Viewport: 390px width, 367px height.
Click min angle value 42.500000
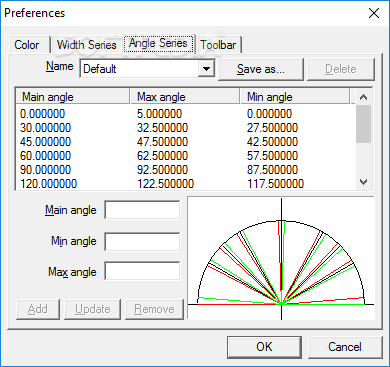272,142
